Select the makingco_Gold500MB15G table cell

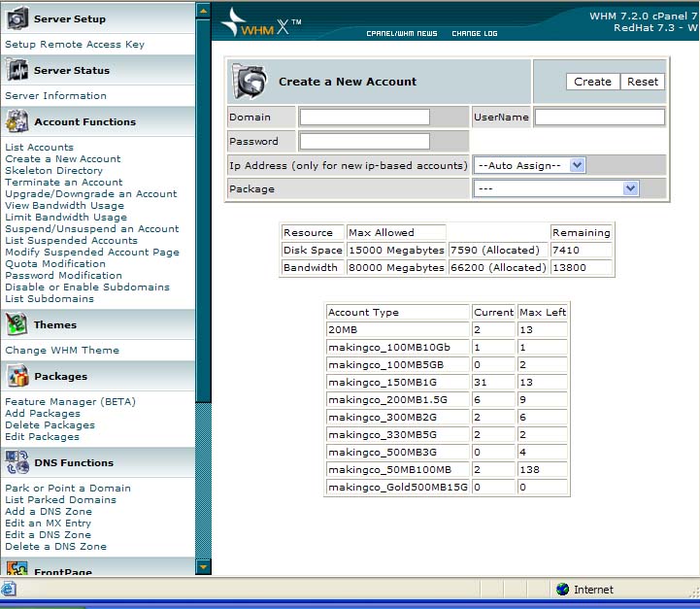[397, 488]
